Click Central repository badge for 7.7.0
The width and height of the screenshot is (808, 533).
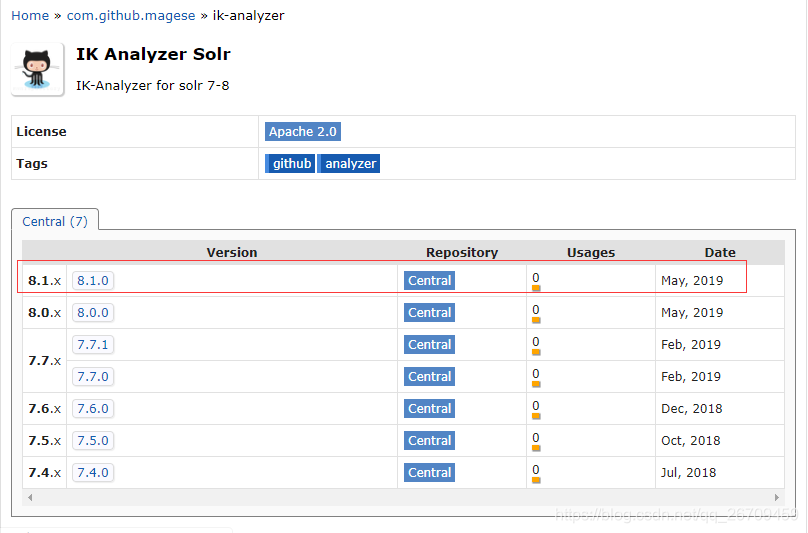point(429,376)
